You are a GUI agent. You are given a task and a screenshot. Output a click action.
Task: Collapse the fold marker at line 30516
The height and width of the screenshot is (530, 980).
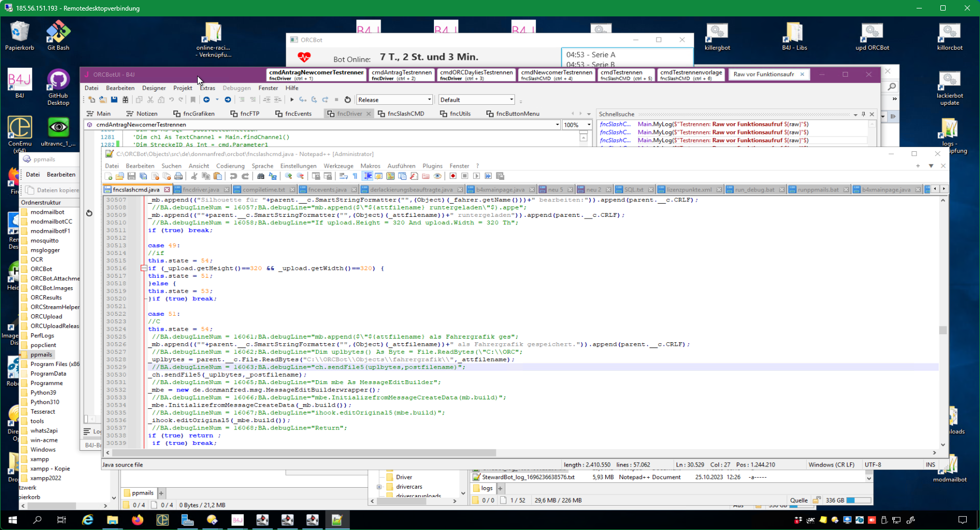pos(144,268)
